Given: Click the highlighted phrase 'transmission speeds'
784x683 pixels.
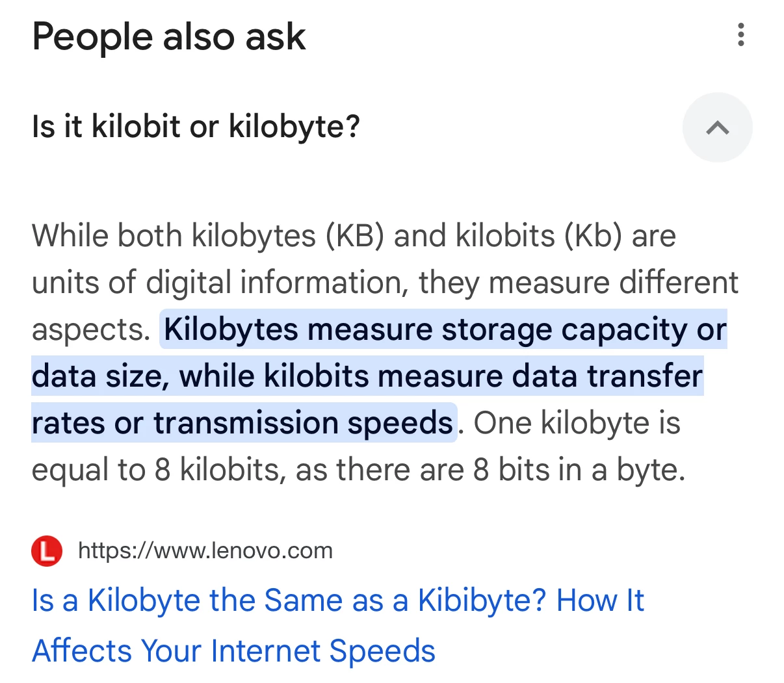Looking at the screenshot, I should [x=303, y=423].
